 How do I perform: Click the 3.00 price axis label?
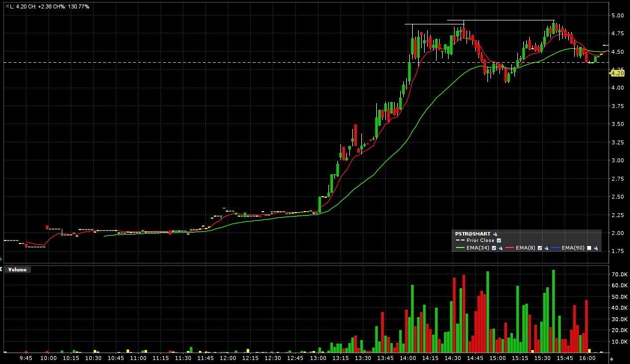[x=618, y=160]
